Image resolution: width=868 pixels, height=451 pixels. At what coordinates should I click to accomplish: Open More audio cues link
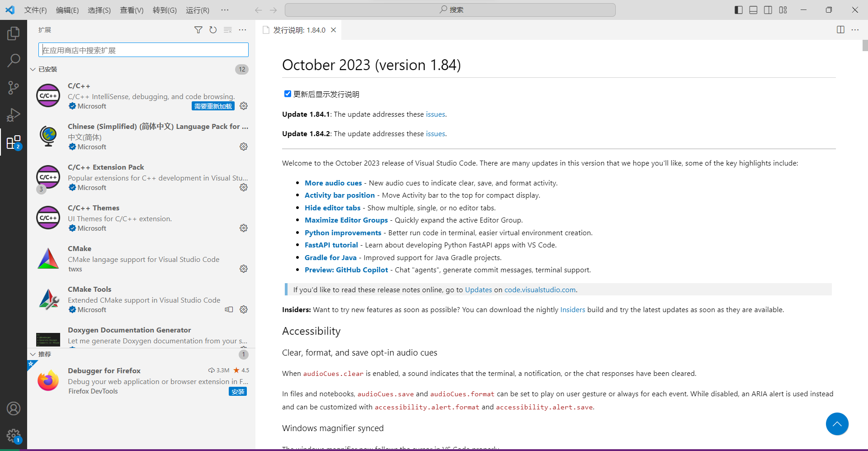tap(333, 183)
